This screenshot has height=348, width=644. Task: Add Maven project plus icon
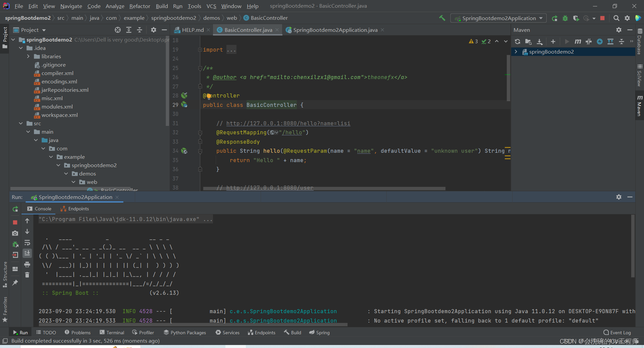tap(553, 42)
